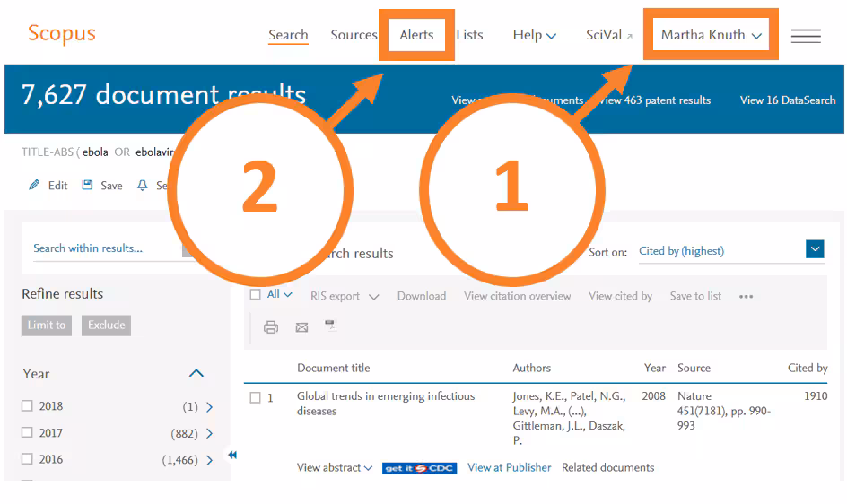Screen dimensions: 847x504
Task: Click the three dots more options
Action: tap(746, 296)
